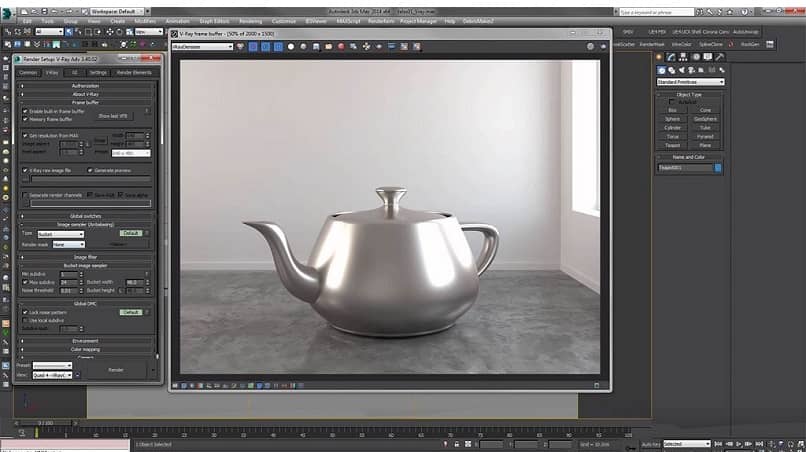This screenshot has width=806, height=452.
Task: Show the green channel in frame buffer
Action: tap(265, 46)
